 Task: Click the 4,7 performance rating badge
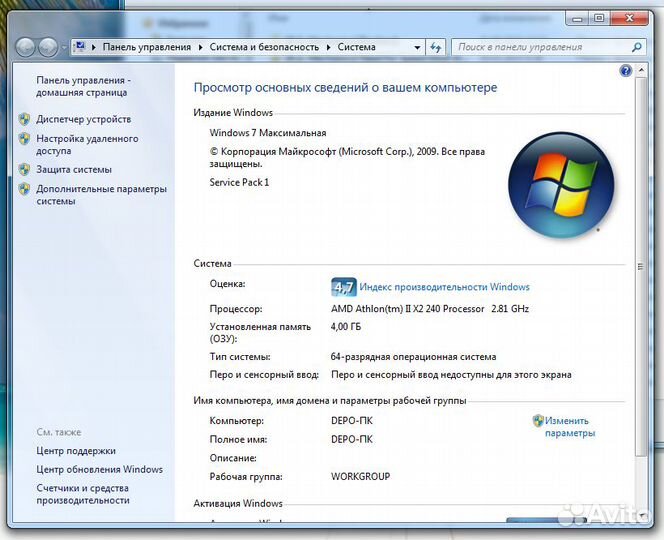pyautogui.click(x=343, y=287)
